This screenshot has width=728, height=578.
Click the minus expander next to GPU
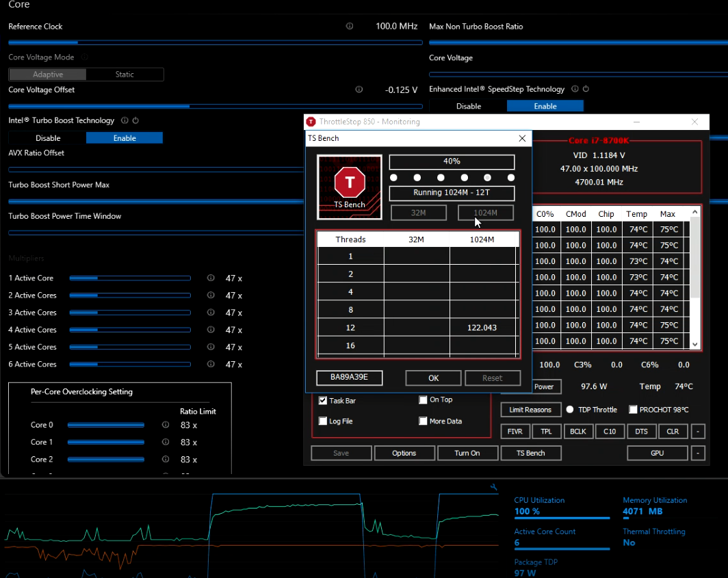697,453
